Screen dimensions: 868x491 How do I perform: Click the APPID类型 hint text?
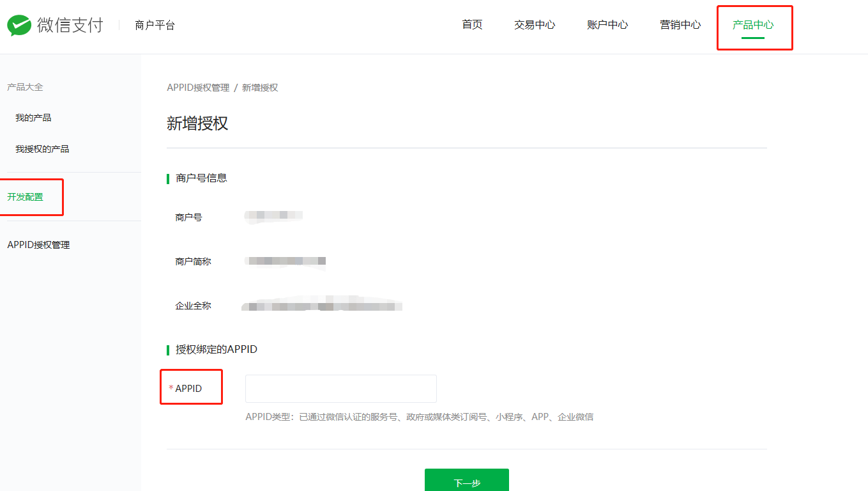tap(420, 417)
